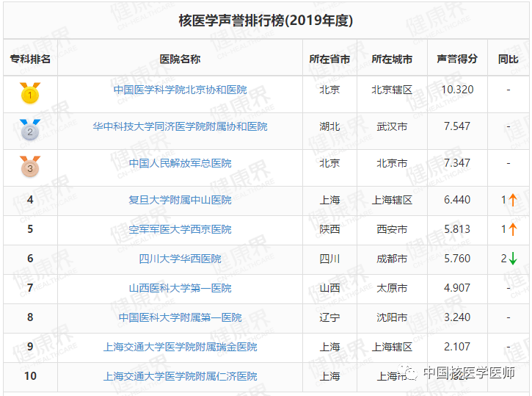Click the province cell 四川
The height and width of the screenshot is (396, 532).
(329, 259)
